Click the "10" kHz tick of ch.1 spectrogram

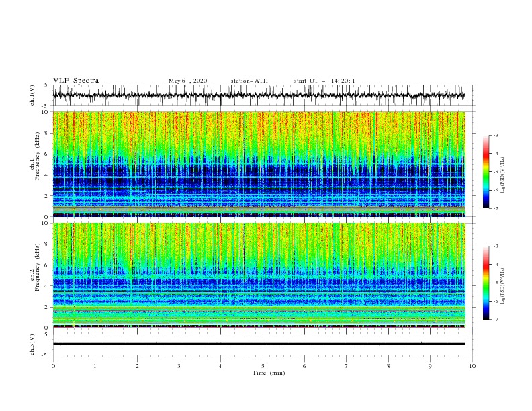[45, 112]
